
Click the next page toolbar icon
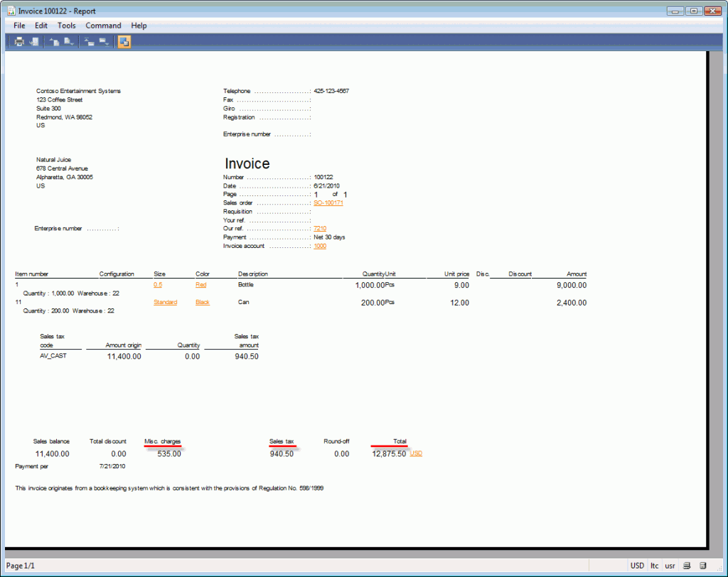point(89,41)
